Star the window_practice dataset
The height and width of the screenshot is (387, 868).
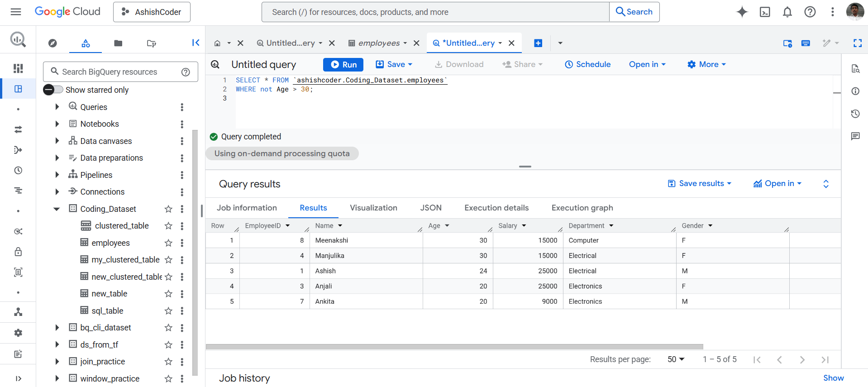tap(168, 379)
